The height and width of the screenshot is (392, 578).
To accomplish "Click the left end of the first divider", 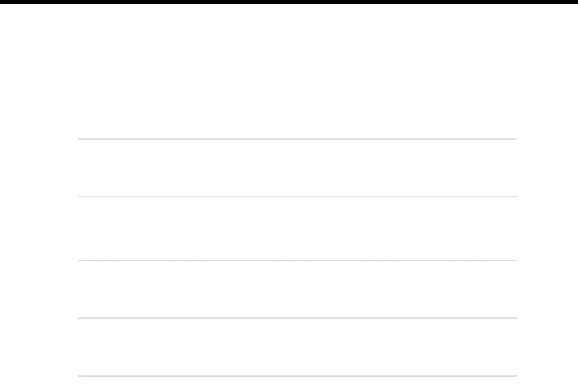I will 79,139.
